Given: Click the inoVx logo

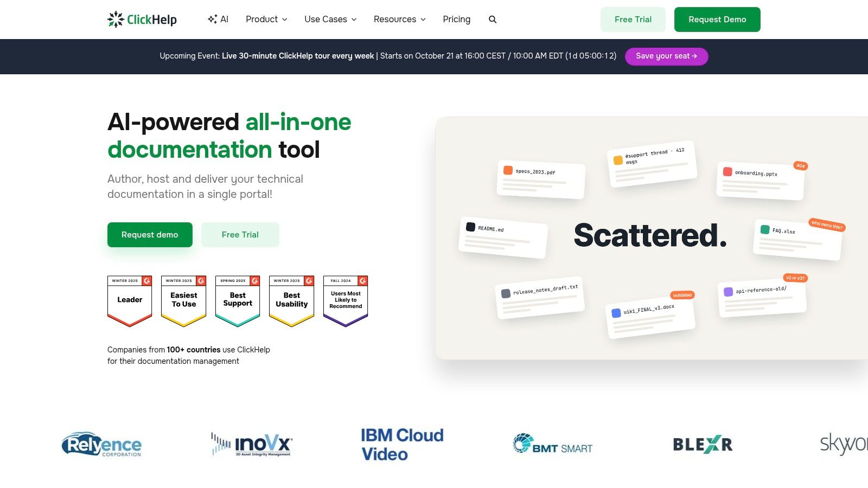Looking at the screenshot, I should 252,444.
